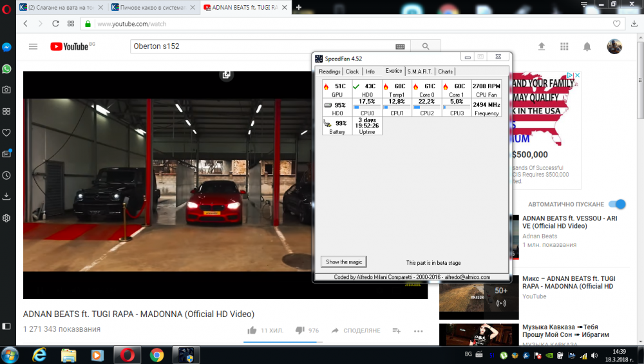Viewport: 644px width, 364px height.
Task: Open bookmarks heart in Opera sidebar
Action: 6,132
